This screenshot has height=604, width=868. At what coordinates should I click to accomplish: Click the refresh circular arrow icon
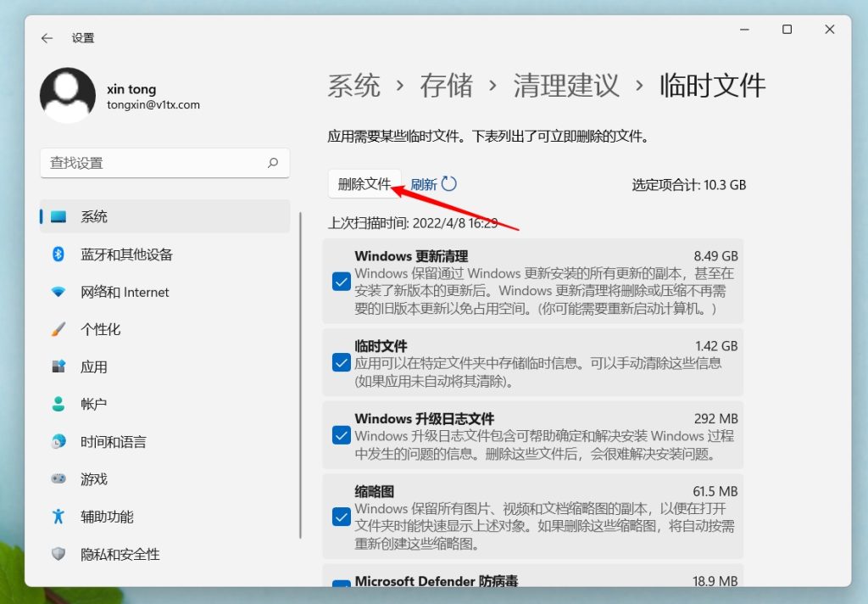coord(449,184)
